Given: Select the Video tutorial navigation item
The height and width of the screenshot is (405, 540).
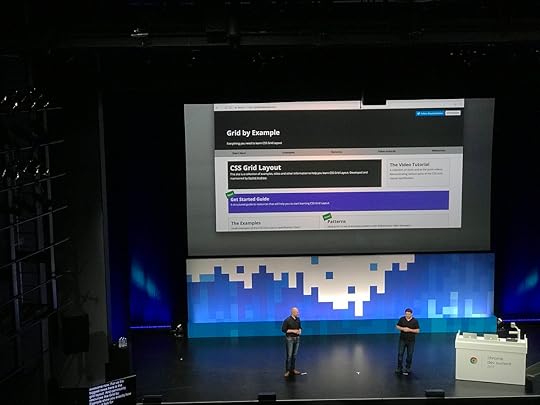Looking at the screenshot, I should (x=387, y=151).
